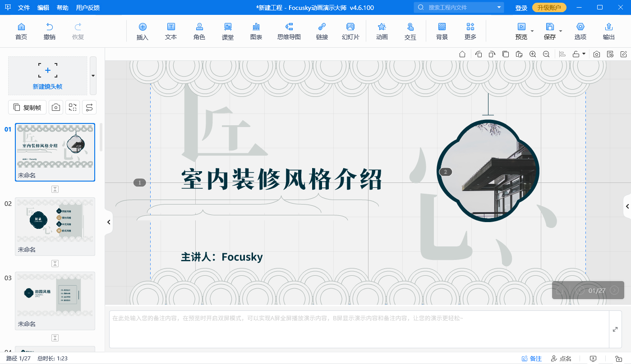Click the replace-frame icon in frame panel
Image resolution: width=631 pixels, height=364 pixels.
click(x=73, y=107)
